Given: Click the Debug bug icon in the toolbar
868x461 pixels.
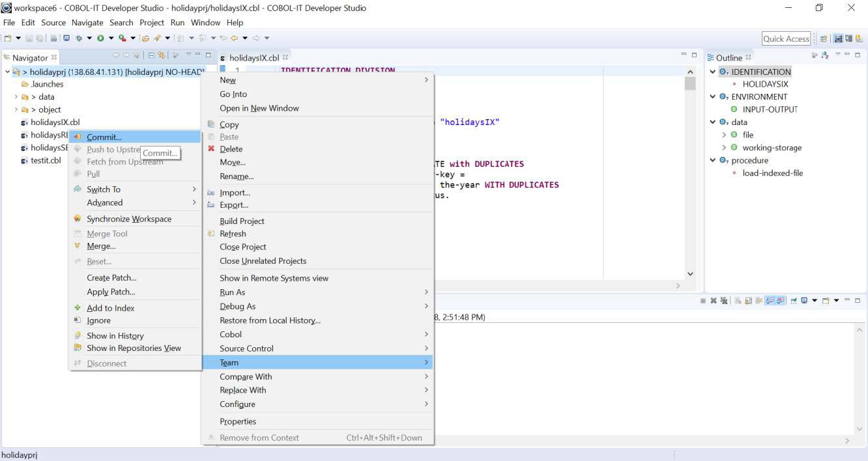Looking at the screenshot, I should (78, 38).
